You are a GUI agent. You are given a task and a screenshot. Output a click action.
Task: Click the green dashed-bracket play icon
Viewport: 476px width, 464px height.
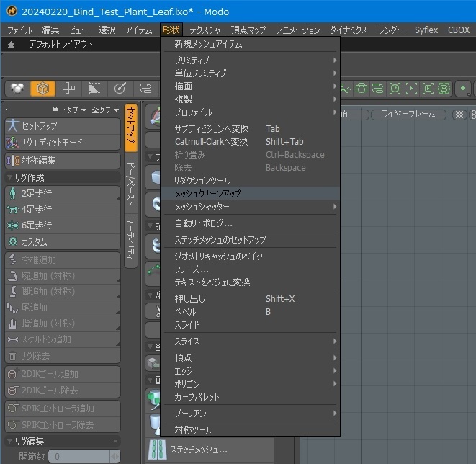[411, 89]
